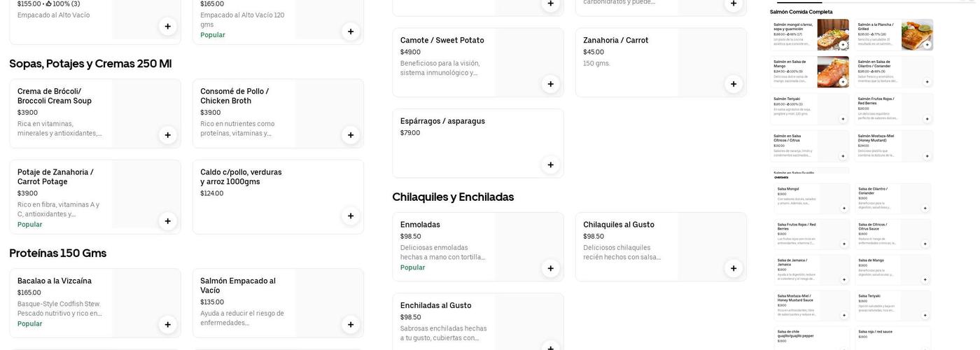Add Espárragos / asparagus to cart
980x350 pixels.
[x=550, y=165]
